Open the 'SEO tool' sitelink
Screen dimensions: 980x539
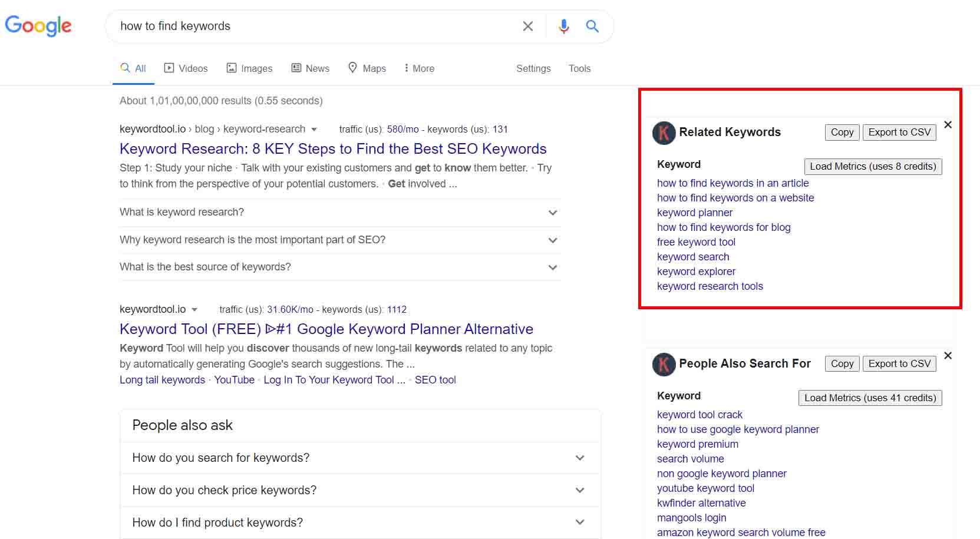pyautogui.click(x=435, y=380)
